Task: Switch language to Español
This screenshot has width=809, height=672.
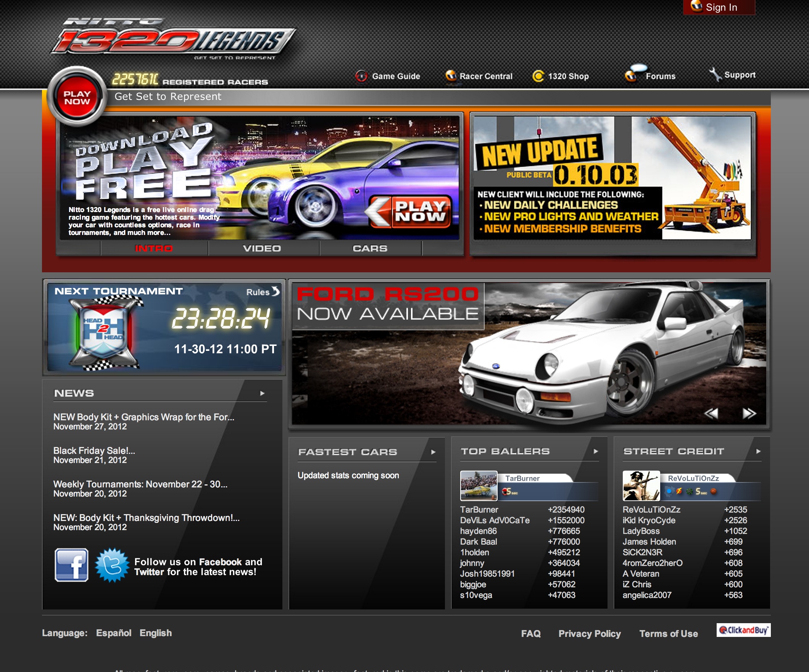Action: 114,633
